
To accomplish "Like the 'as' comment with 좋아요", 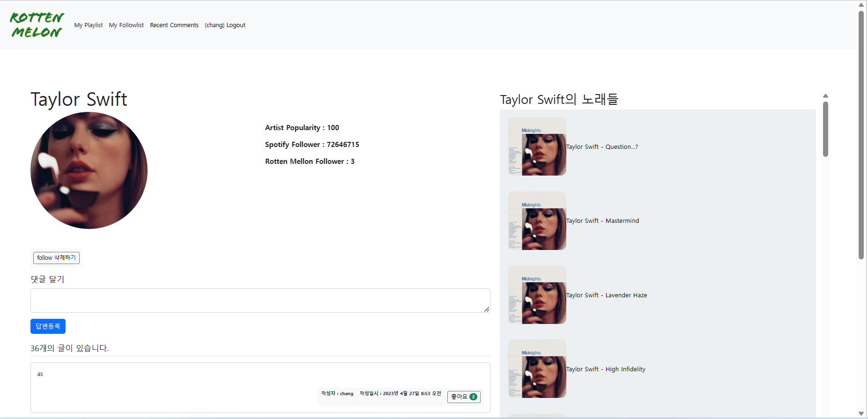I will click(464, 397).
